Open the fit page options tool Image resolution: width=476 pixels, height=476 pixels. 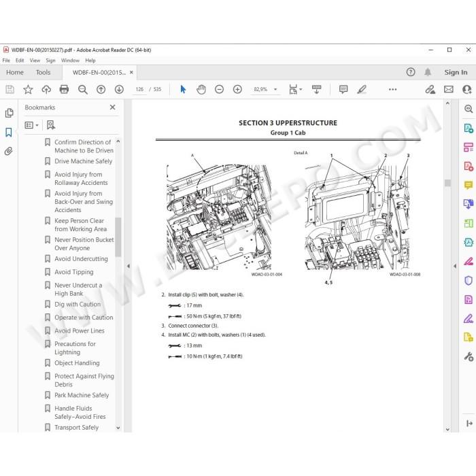295,89
